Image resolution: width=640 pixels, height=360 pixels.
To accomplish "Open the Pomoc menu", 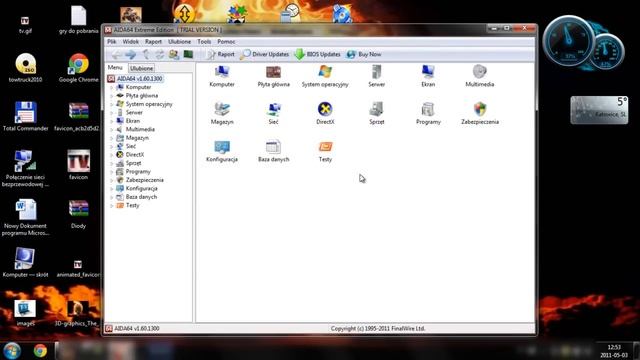I will (226, 42).
